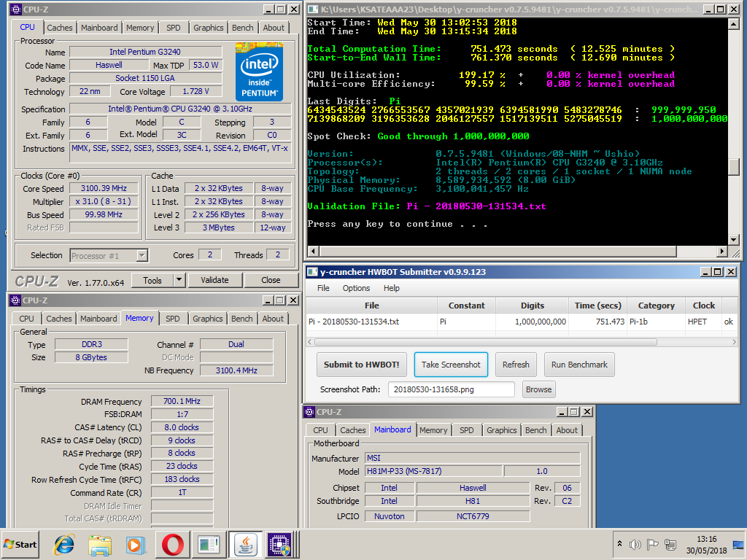Open About tab in Mainboard CPU-Z window

click(x=567, y=430)
